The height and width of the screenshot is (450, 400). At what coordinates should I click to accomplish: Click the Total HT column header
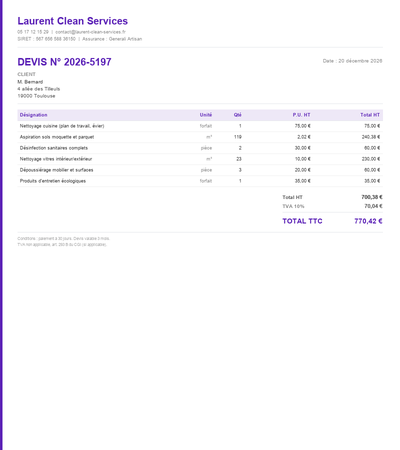pyautogui.click(x=370, y=115)
